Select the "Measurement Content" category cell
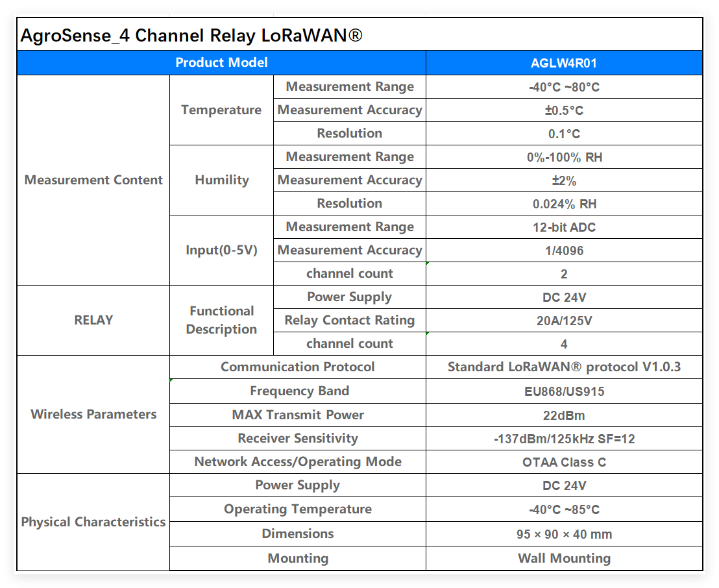Image resolution: width=719 pixels, height=588 pixels. 93,180
